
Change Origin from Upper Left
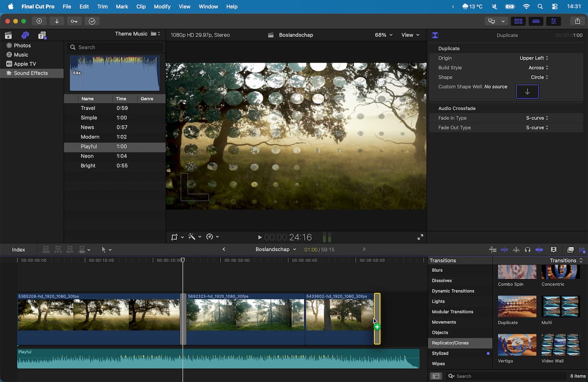point(534,58)
